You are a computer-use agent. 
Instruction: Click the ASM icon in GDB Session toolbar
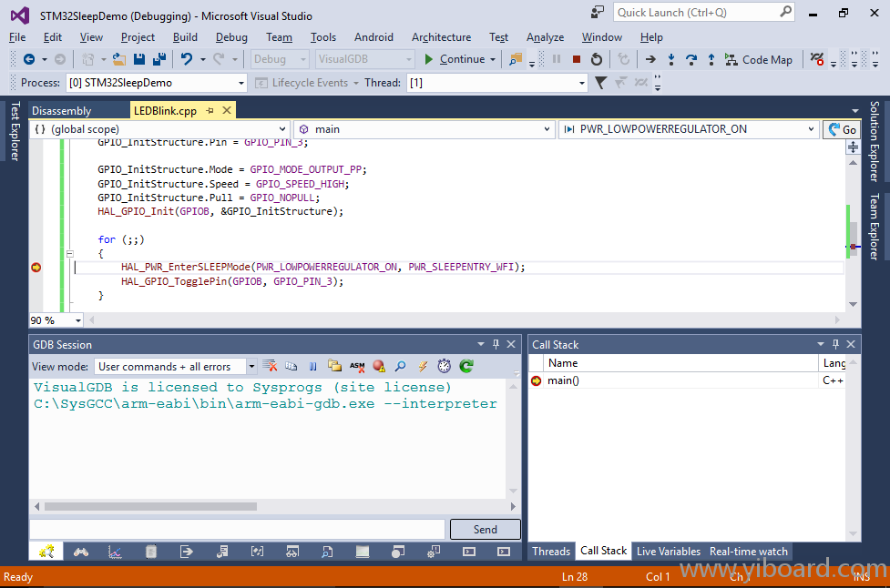[356, 366]
